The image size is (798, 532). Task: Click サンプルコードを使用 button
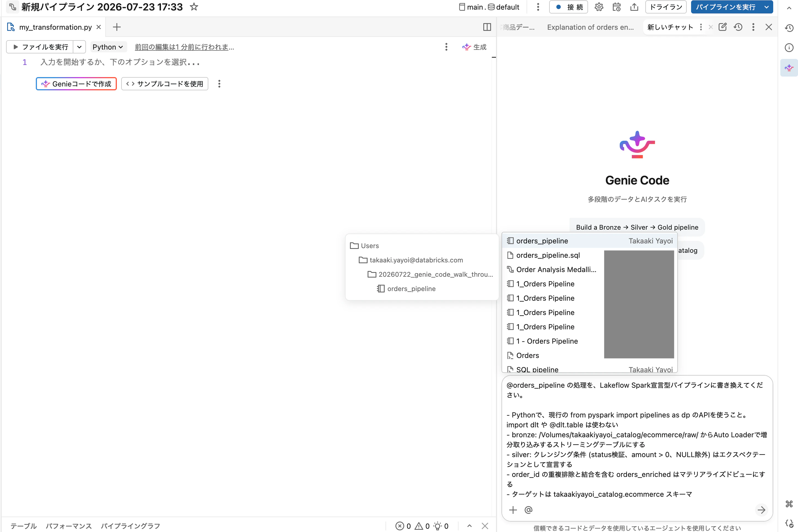(x=165, y=84)
